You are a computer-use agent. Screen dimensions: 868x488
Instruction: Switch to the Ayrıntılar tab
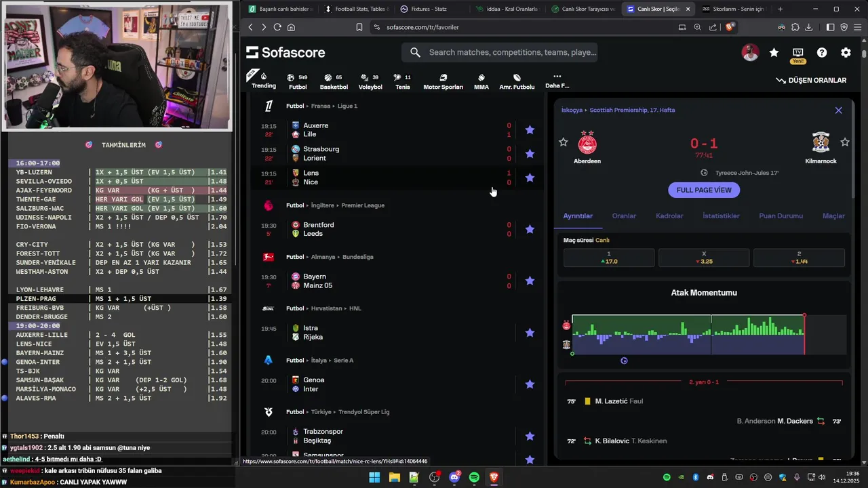(x=578, y=216)
